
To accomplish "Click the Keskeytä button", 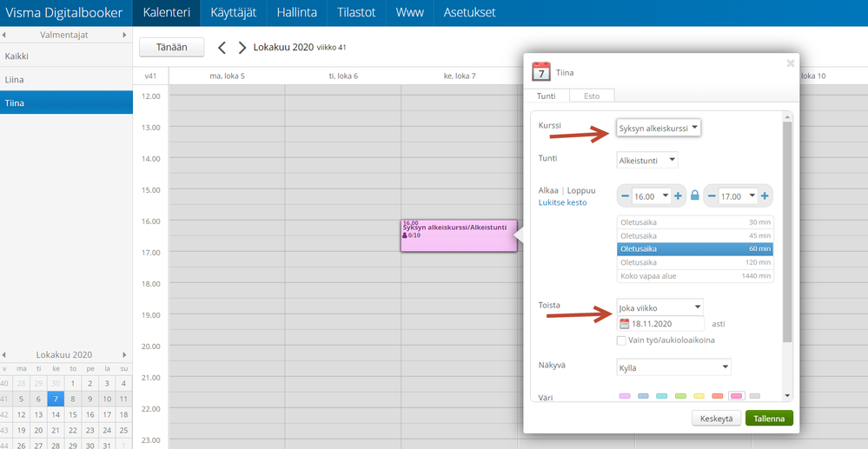I will pos(716,419).
